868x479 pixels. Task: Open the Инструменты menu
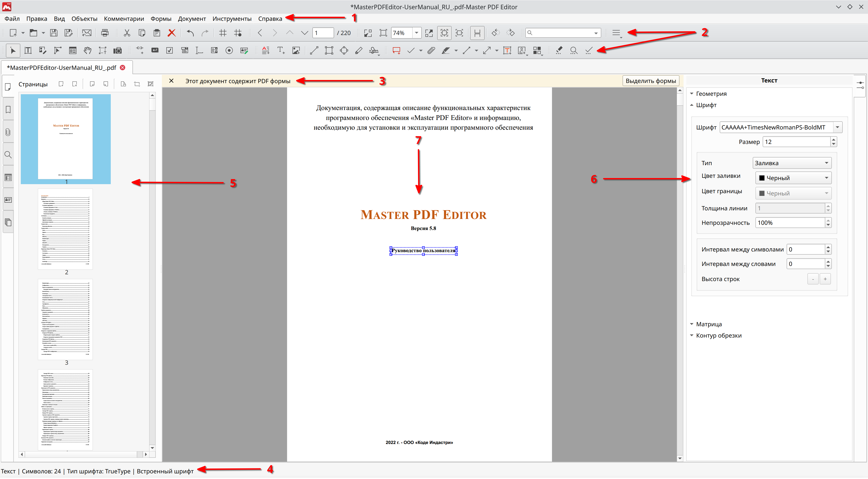232,19
